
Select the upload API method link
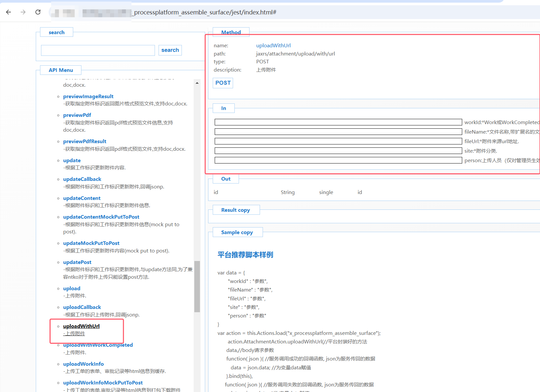[72, 289]
